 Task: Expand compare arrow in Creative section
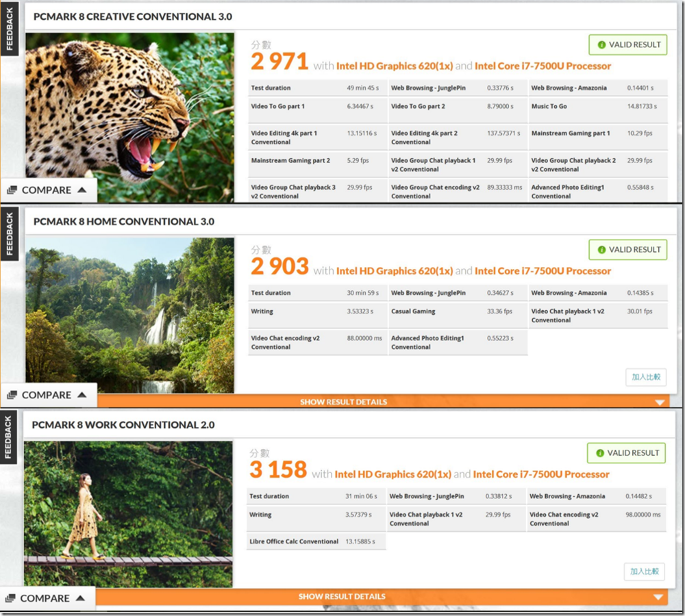(82, 190)
